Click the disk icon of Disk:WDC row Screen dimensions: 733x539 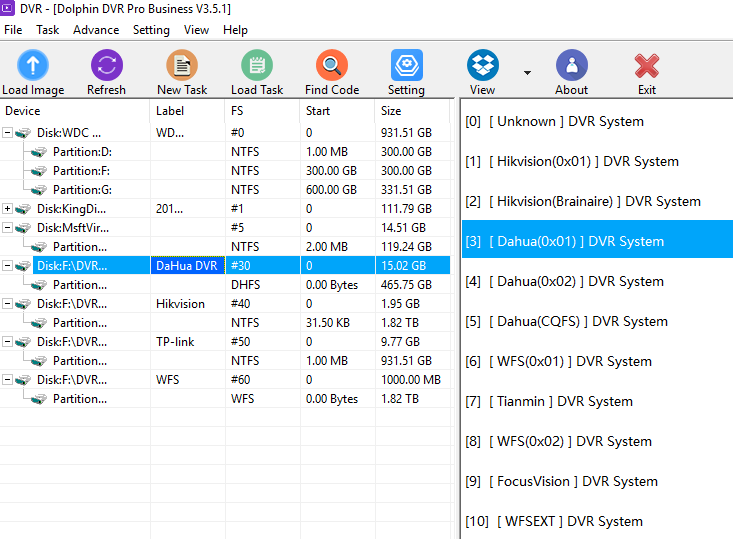[23, 133]
